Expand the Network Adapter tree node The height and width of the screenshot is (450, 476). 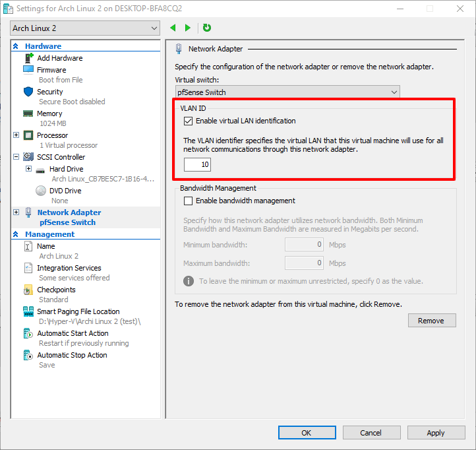[16, 212]
